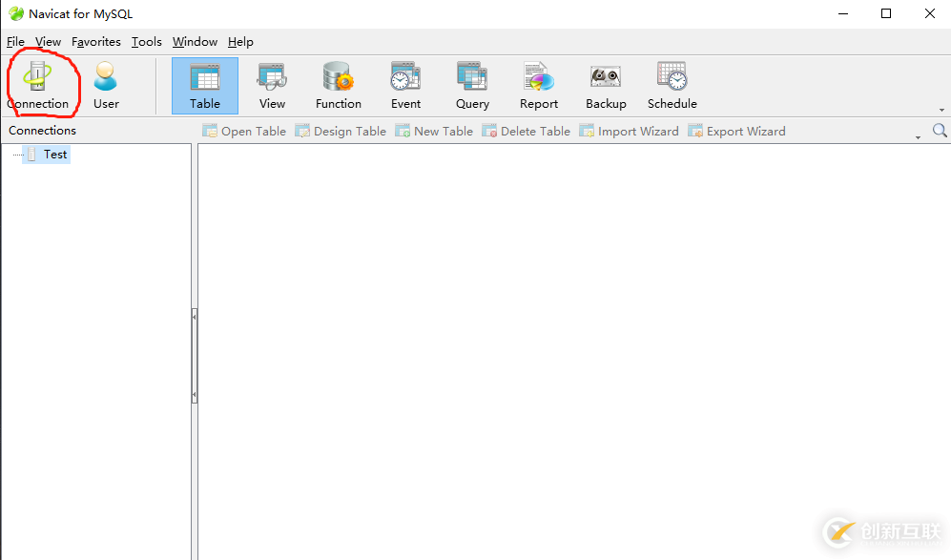
Task: Click Design Table in the object toolbar
Action: (341, 131)
